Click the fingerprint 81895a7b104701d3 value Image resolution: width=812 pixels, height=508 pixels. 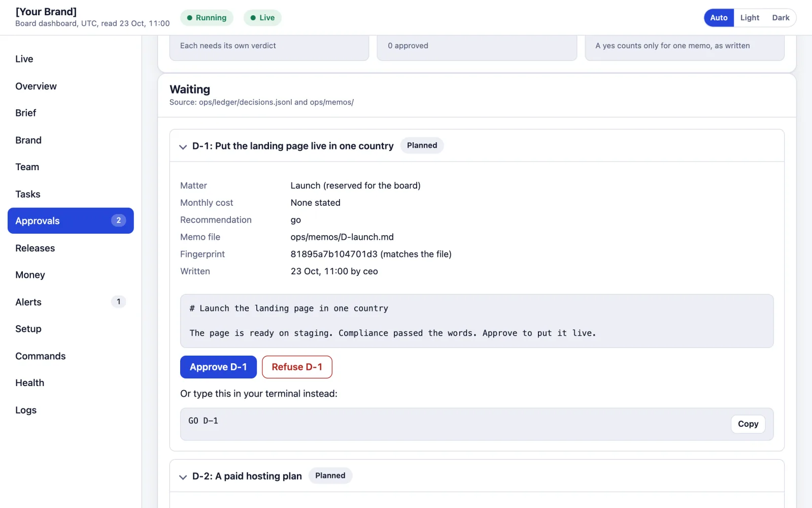(334, 254)
